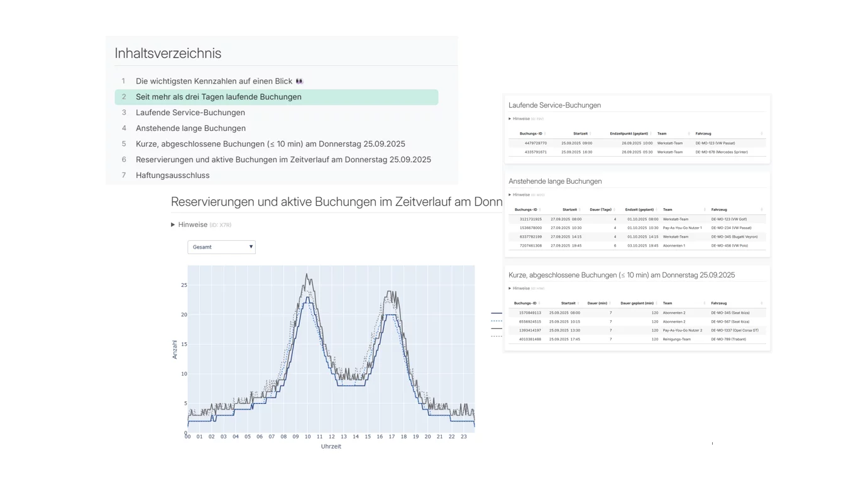Sort Laufende Service-Buchungen by Team icon
Screen dimensions: 868x490
[689, 134]
